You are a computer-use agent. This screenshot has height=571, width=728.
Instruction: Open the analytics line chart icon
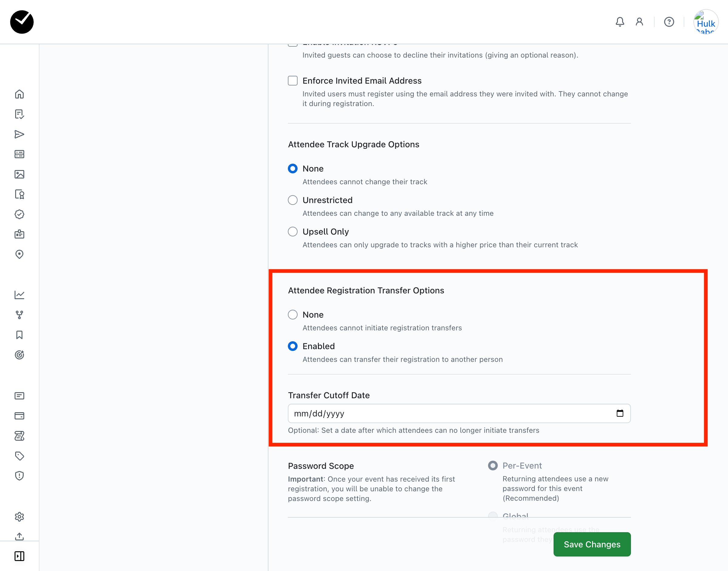click(19, 295)
